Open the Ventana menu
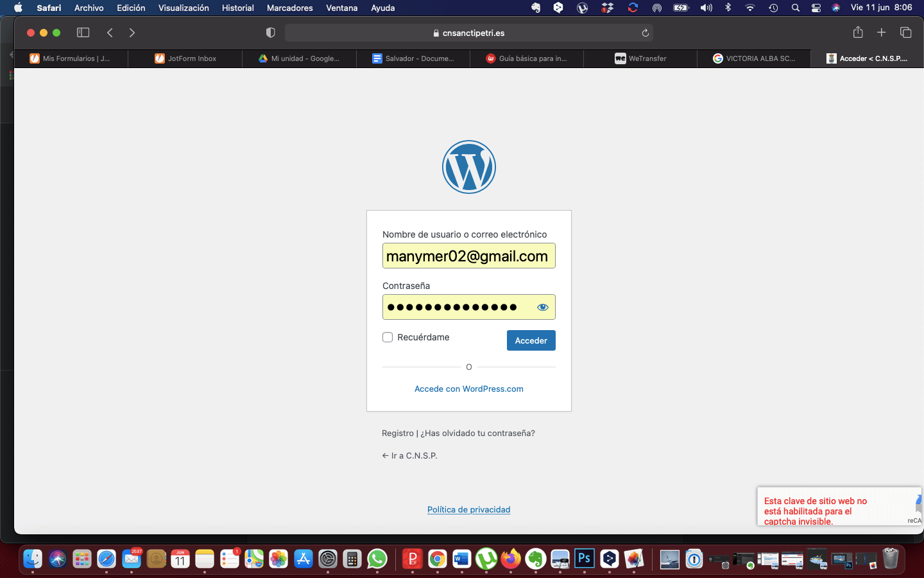 coord(341,8)
